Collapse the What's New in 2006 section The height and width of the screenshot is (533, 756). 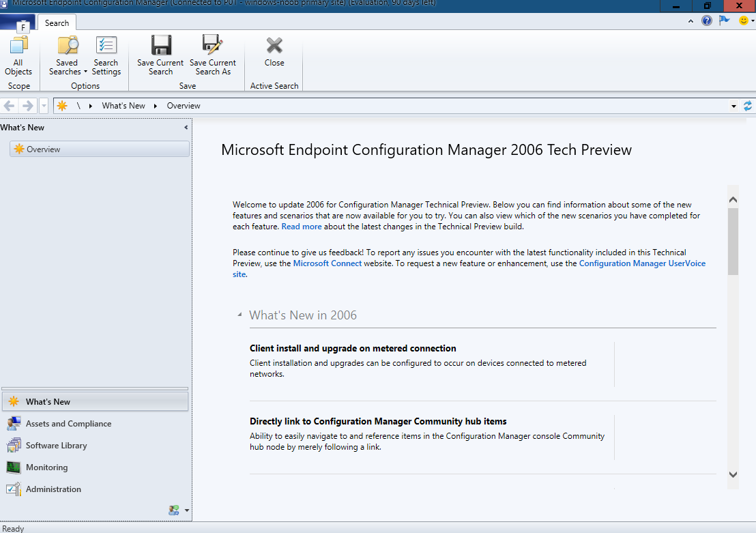pyautogui.click(x=239, y=315)
